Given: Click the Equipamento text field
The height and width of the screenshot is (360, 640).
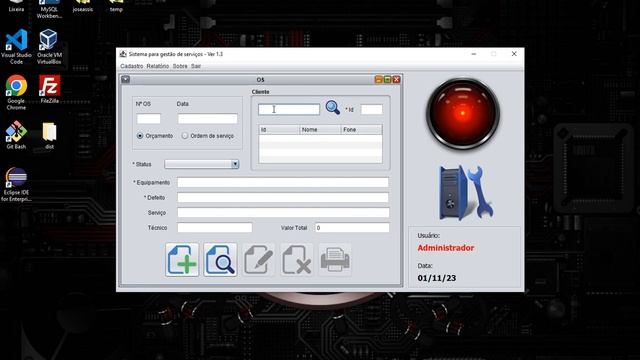Looking at the screenshot, I should (x=283, y=182).
